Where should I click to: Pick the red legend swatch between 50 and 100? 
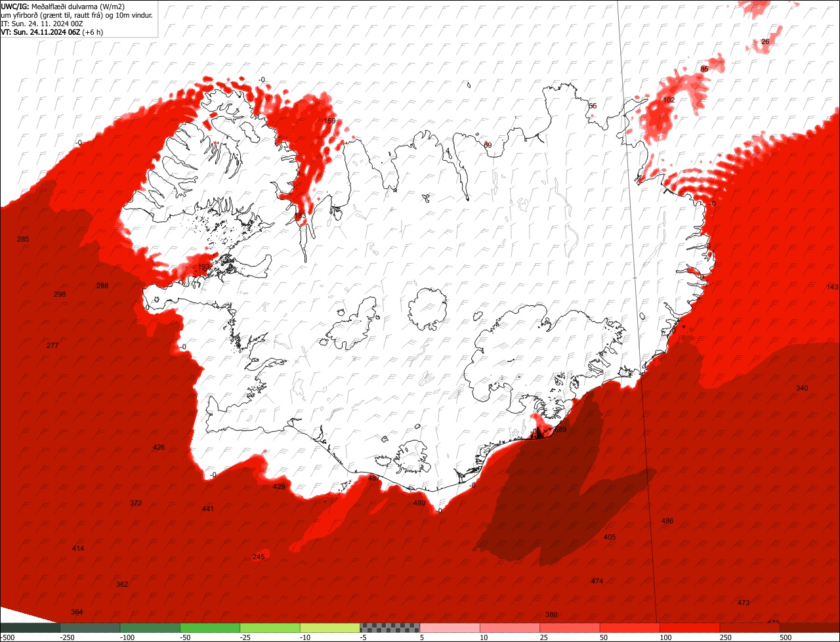(x=630, y=628)
